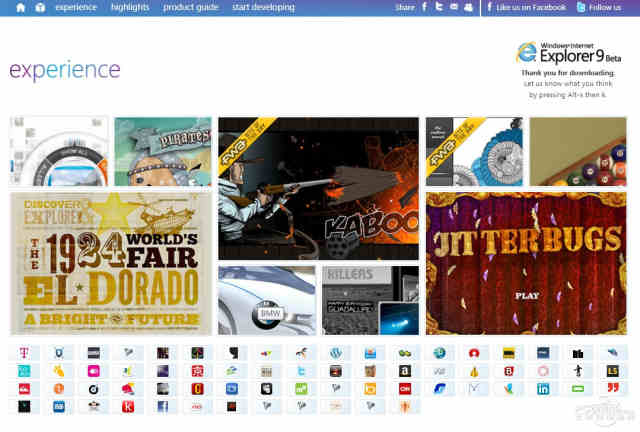Open the experience menu item
Image resolution: width=640 pixels, height=432 pixels.
click(76, 7)
